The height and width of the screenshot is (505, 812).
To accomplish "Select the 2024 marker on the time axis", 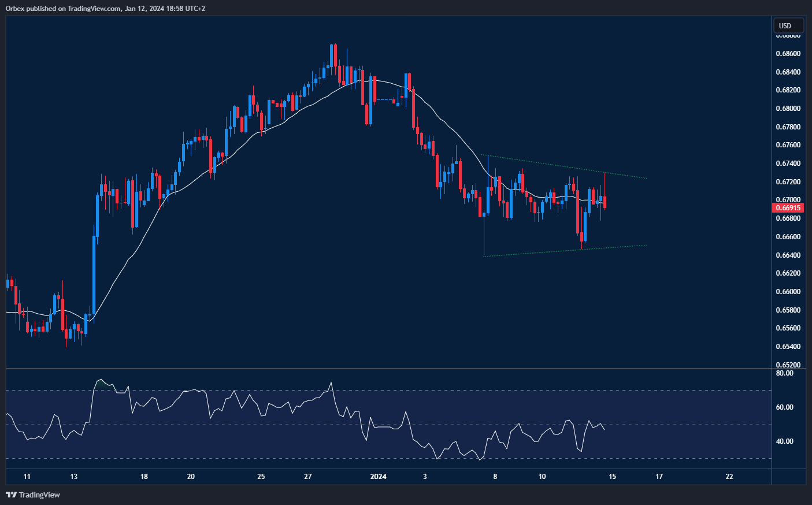I will [378, 477].
